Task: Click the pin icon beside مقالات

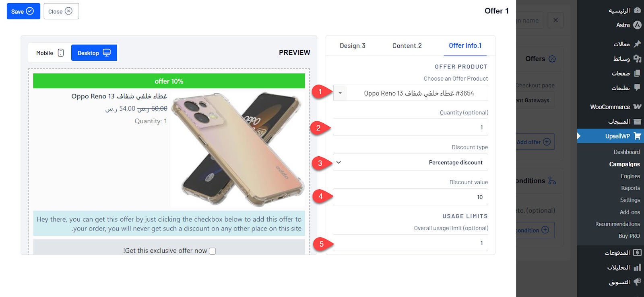Action: pyautogui.click(x=637, y=44)
